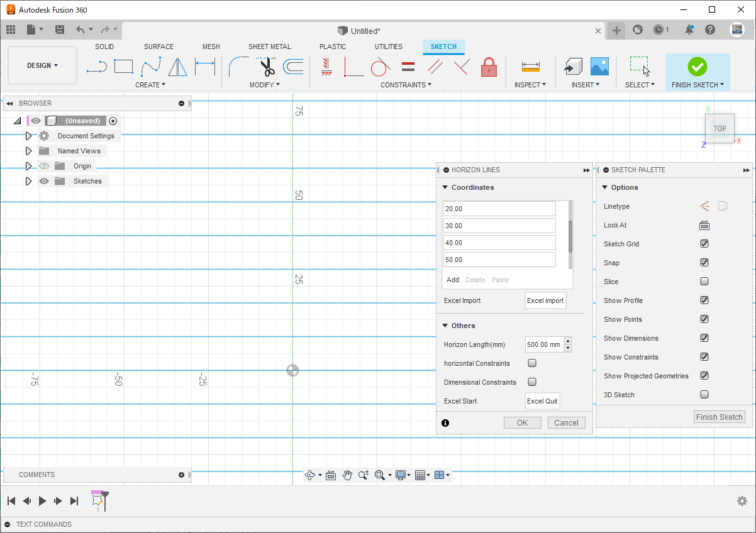
Task: Click the Look At icon in Sketch Palette
Action: pyautogui.click(x=704, y=225)
